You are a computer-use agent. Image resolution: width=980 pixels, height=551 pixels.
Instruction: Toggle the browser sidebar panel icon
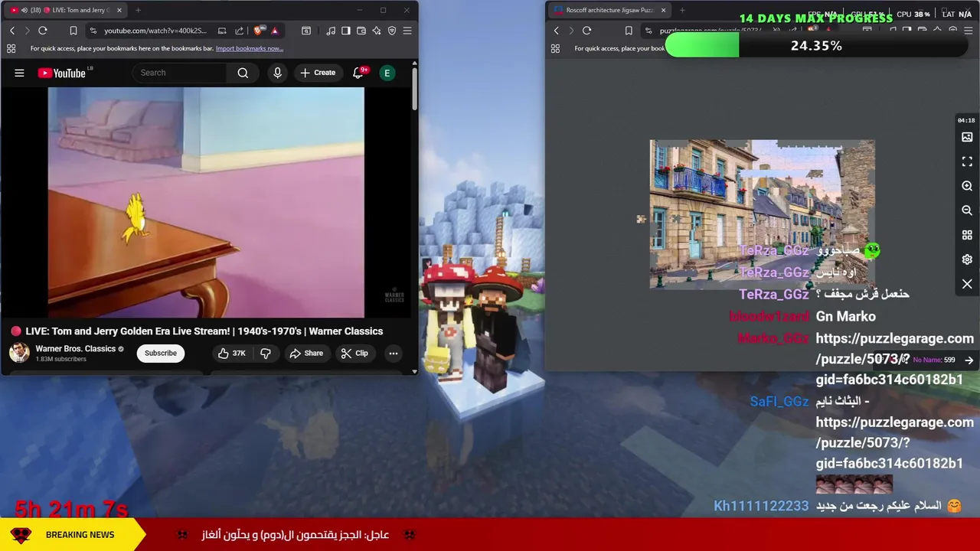[x=346, y=31]
